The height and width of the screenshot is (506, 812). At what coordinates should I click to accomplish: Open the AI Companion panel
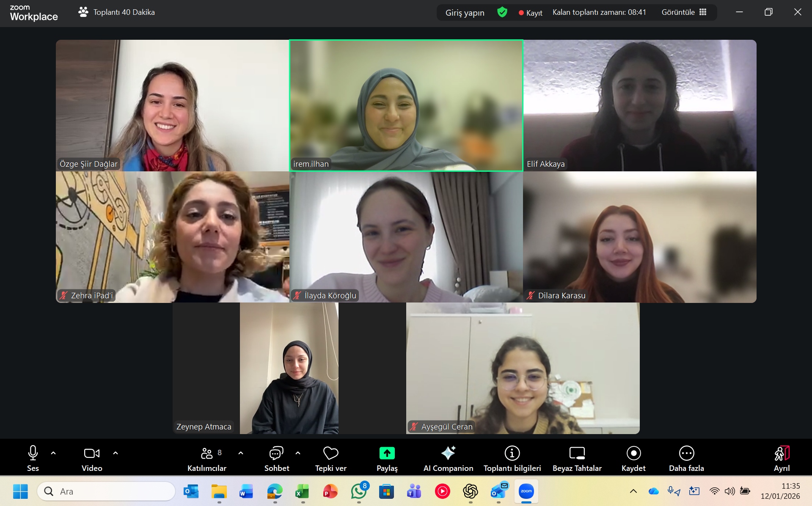tap(448, 458)
